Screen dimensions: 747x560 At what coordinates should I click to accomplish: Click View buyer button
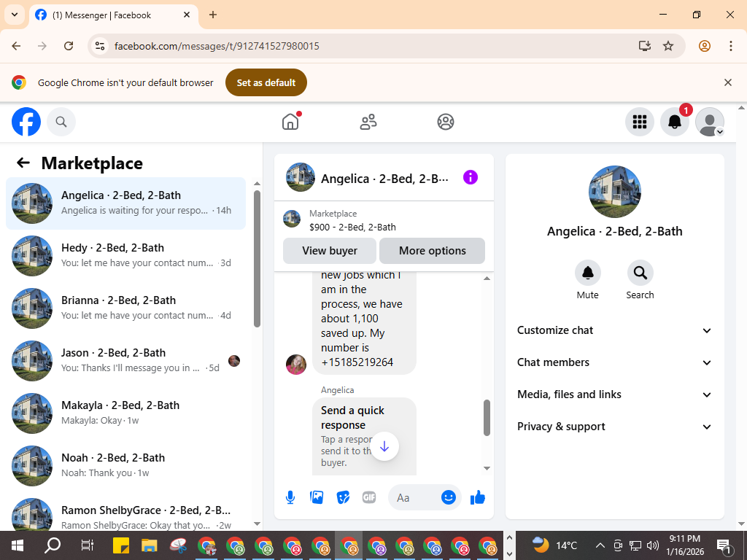(330, 251)
